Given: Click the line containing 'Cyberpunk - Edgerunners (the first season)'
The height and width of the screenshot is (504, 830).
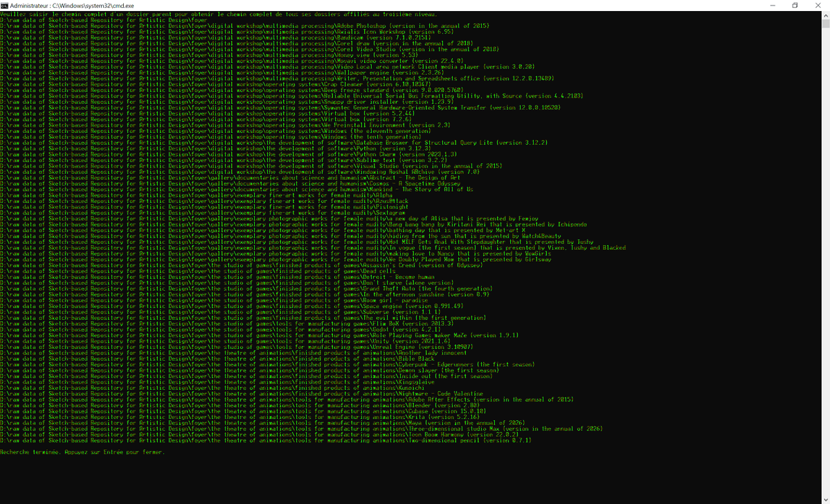Looking at the screenshot, I should pyautogui.click(x=267, y=364).
